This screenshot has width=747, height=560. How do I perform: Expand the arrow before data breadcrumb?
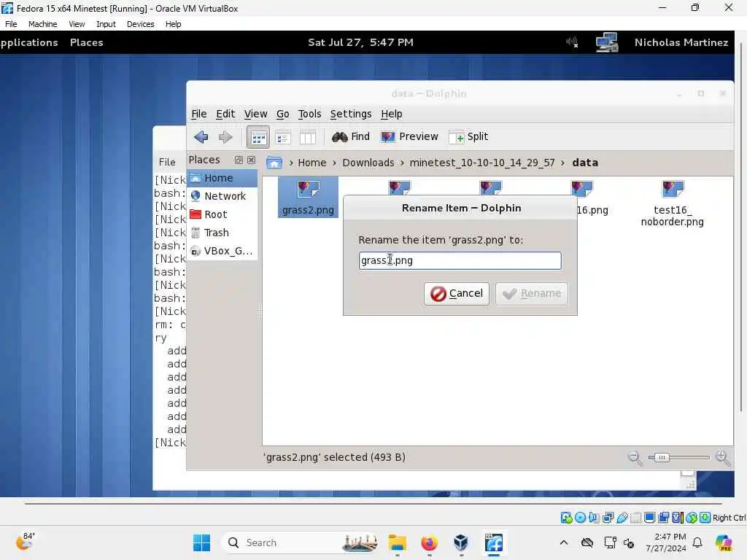562,163
